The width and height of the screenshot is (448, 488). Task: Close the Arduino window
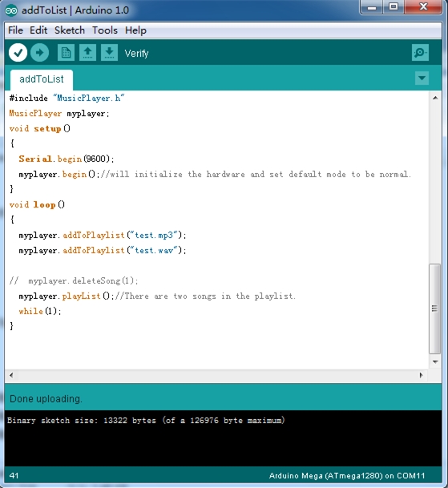pyautogui.click(x=423, y=7)
